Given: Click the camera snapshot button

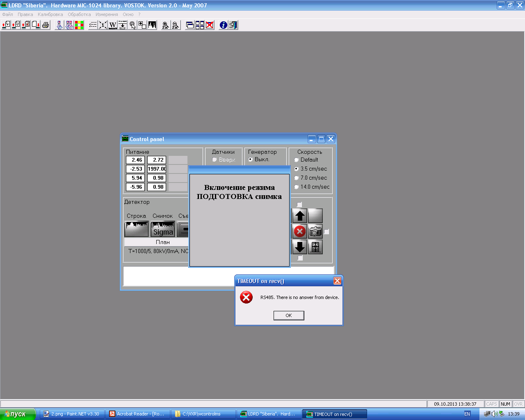Looking at the screenshot, I should click(315, 231).
